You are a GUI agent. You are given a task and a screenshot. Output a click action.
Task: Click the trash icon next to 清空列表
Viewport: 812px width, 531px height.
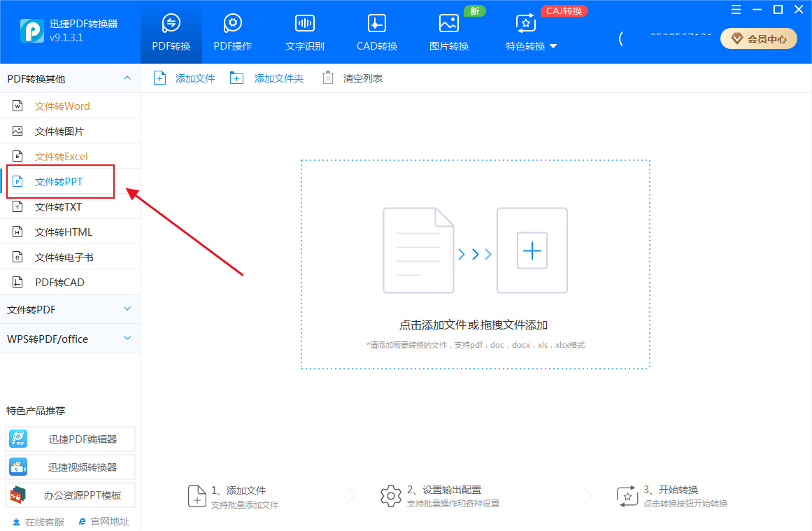(328, 78)
